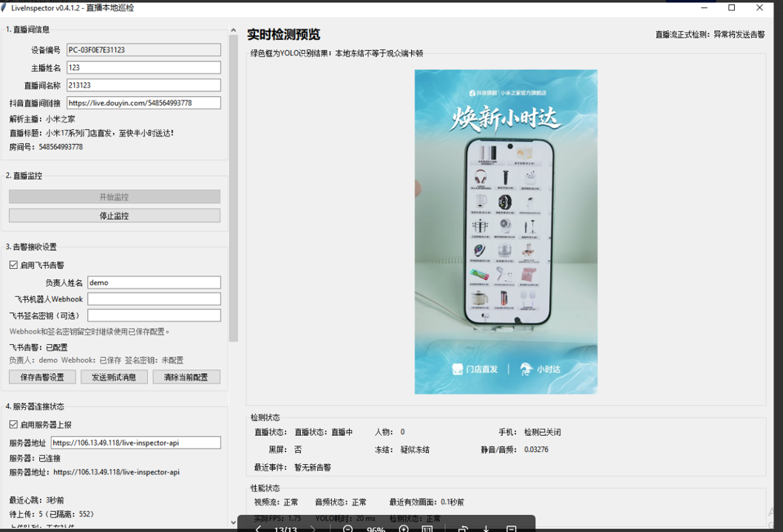
Task: Click the Webhook留空 hint text
Action: tap(89, 331)
